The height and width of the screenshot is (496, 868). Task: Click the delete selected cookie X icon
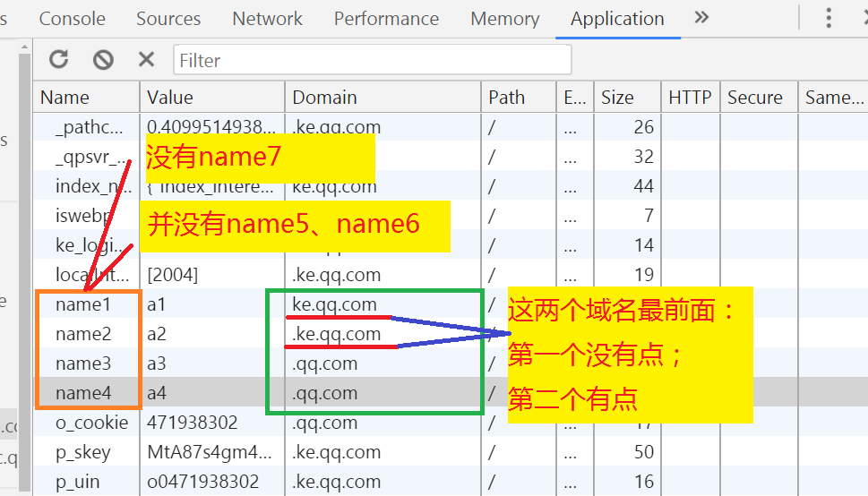pyautogui.click(x=146, y=60)
